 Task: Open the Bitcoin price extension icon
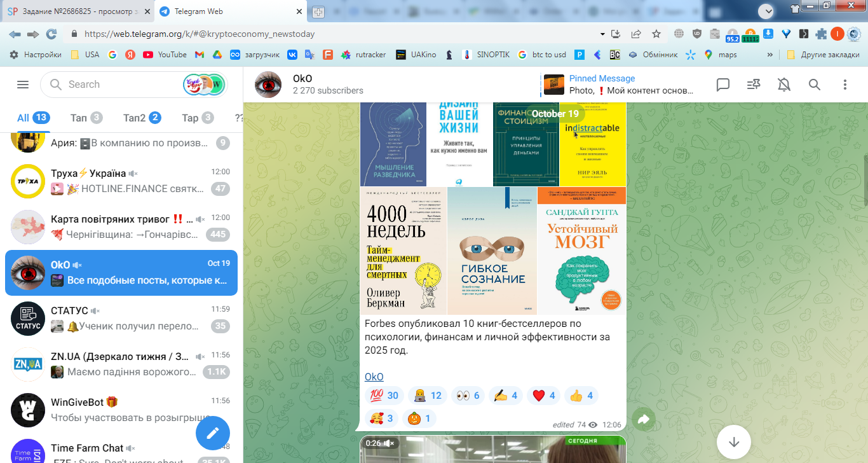750,34
